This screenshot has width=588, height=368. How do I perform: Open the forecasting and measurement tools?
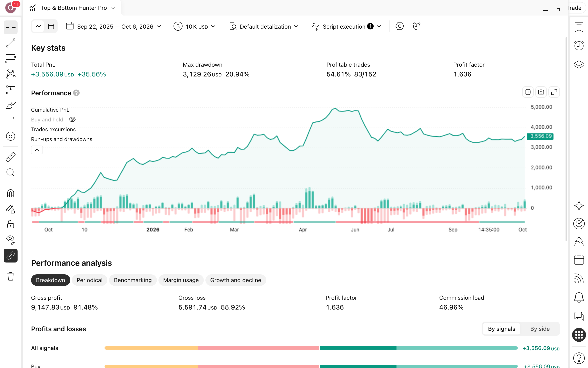[10, 90]
